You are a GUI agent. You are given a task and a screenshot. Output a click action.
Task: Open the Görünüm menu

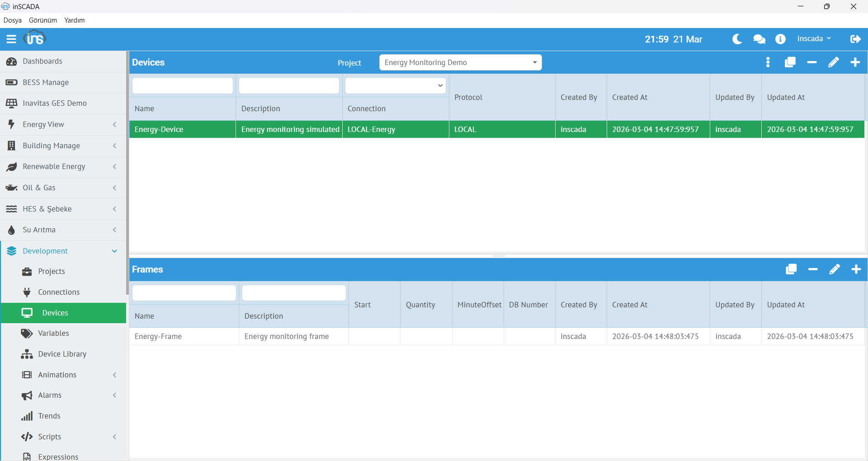click(43, 20)
